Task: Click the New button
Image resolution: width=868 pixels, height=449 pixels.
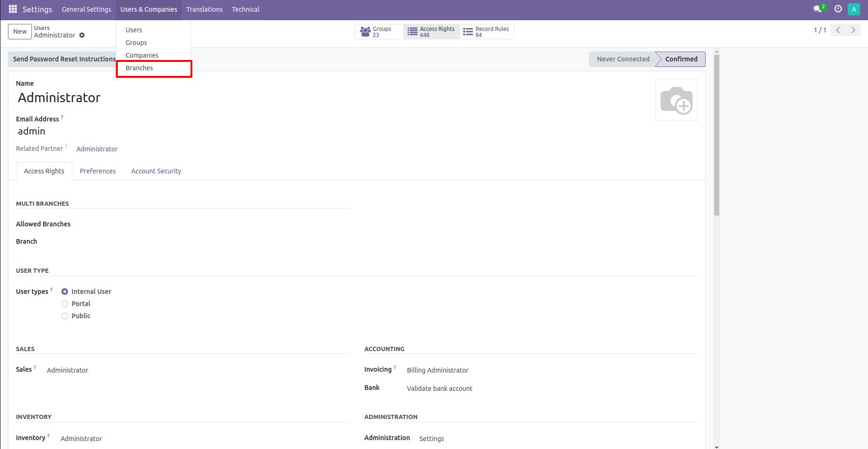Action: point(20,31)
